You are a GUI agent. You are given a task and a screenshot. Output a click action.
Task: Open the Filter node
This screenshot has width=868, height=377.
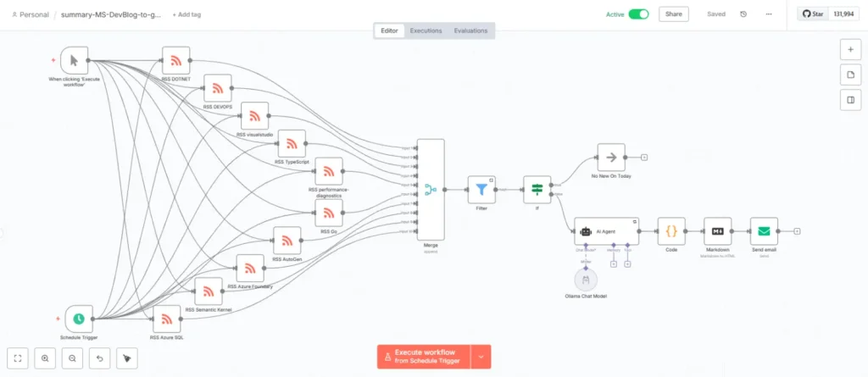481,190
